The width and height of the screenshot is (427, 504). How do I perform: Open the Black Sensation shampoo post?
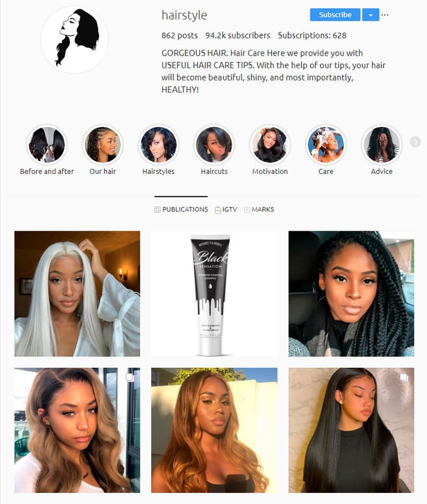214,293
